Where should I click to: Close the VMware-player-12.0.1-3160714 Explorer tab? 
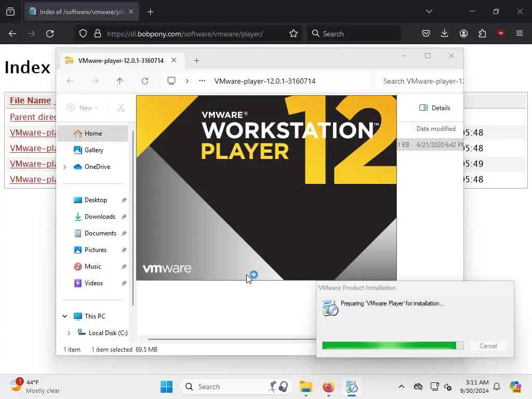pos(174,60)
